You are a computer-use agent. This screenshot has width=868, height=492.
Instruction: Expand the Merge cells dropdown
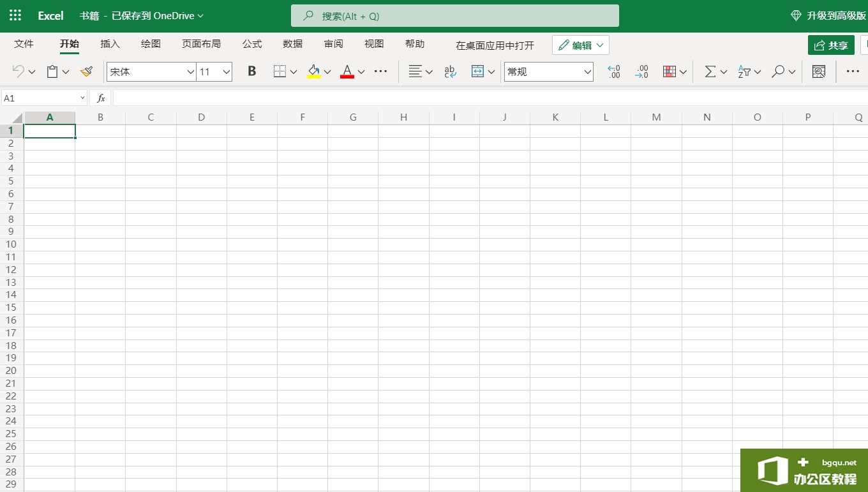(491, 72)
